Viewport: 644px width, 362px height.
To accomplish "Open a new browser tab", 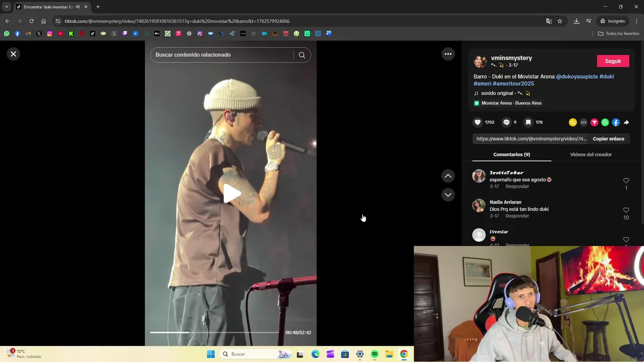I will [98, 7].
